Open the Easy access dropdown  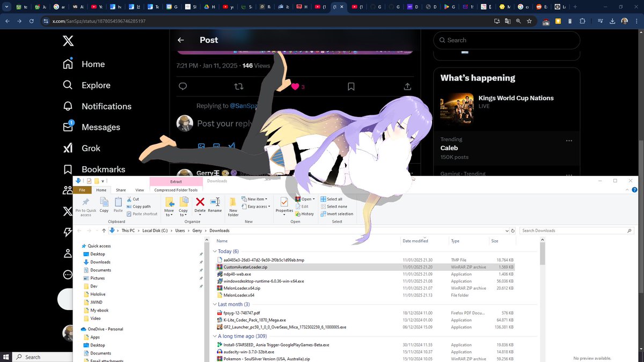[255, 206]
